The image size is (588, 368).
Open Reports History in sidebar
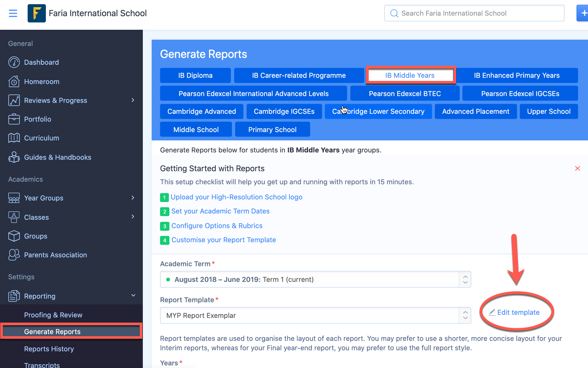pos(49,349)
